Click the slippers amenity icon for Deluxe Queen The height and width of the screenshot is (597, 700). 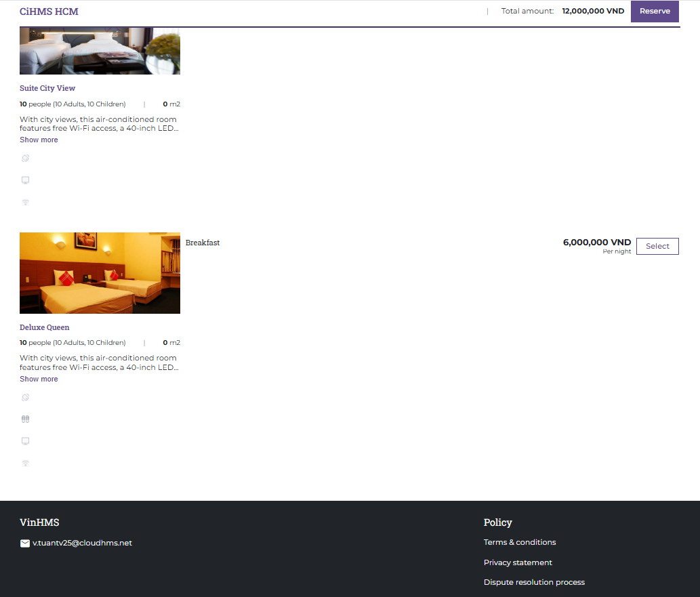[26, 419]
